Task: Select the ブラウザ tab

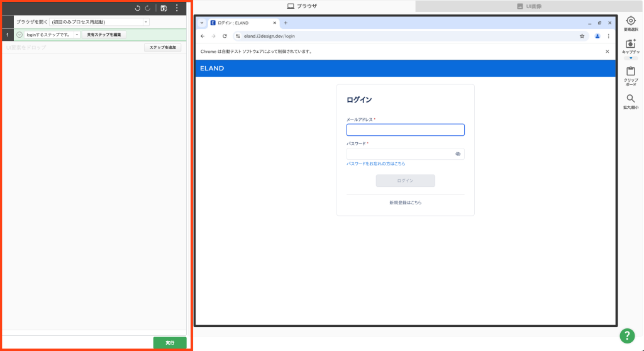Action: 302,6
